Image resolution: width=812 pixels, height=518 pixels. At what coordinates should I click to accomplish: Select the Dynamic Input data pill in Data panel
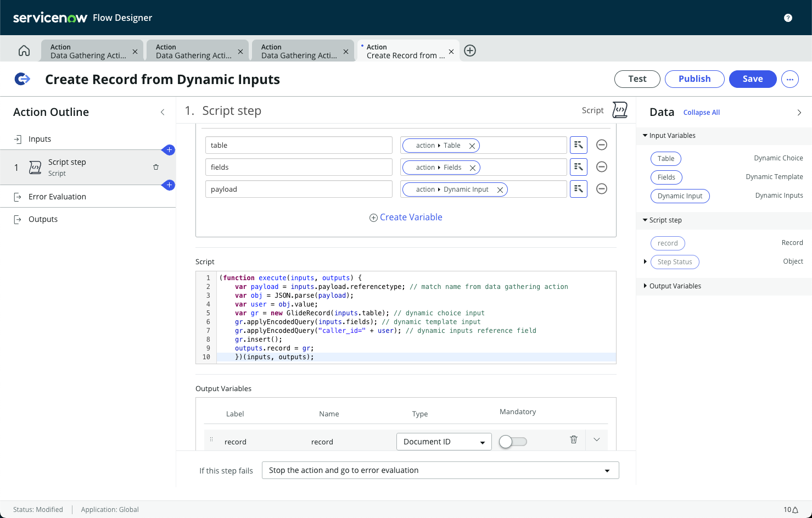(680, 196)
